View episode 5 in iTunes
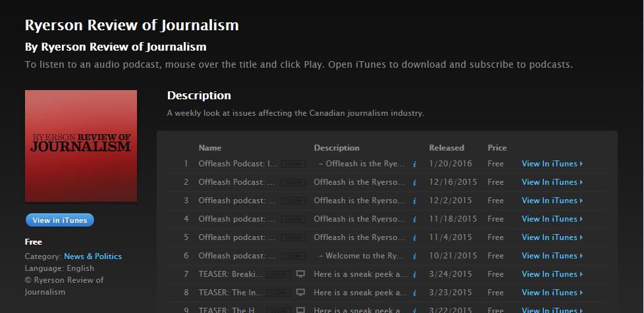 tap(552, 237)
